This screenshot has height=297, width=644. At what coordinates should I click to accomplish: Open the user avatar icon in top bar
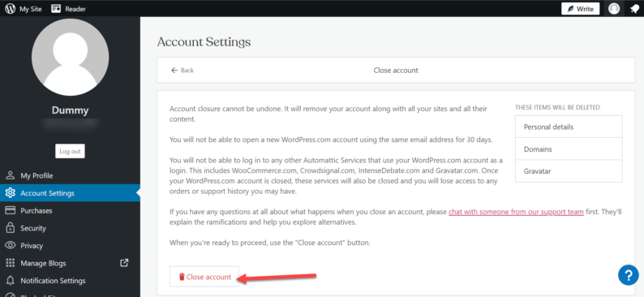[x=614, y=9]
